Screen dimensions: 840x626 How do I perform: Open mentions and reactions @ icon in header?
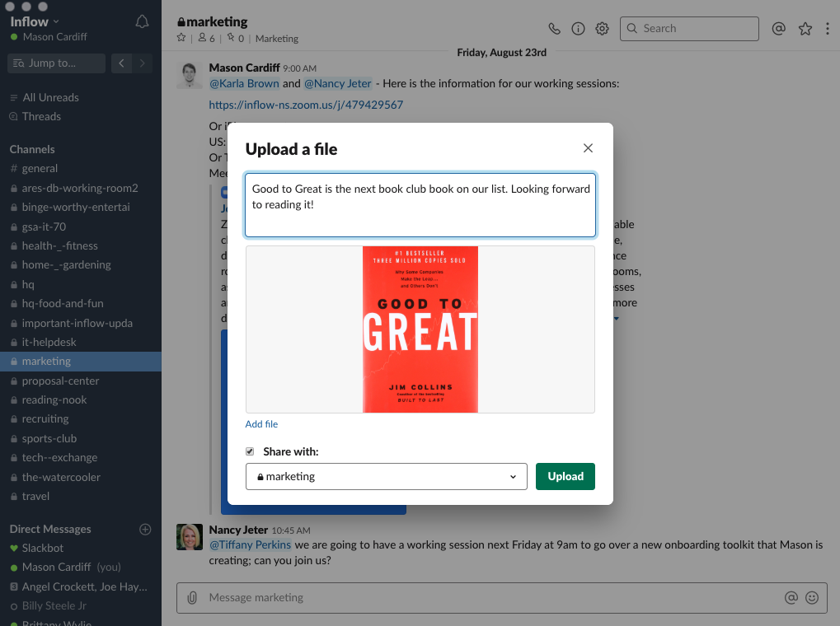click(778, 28)
